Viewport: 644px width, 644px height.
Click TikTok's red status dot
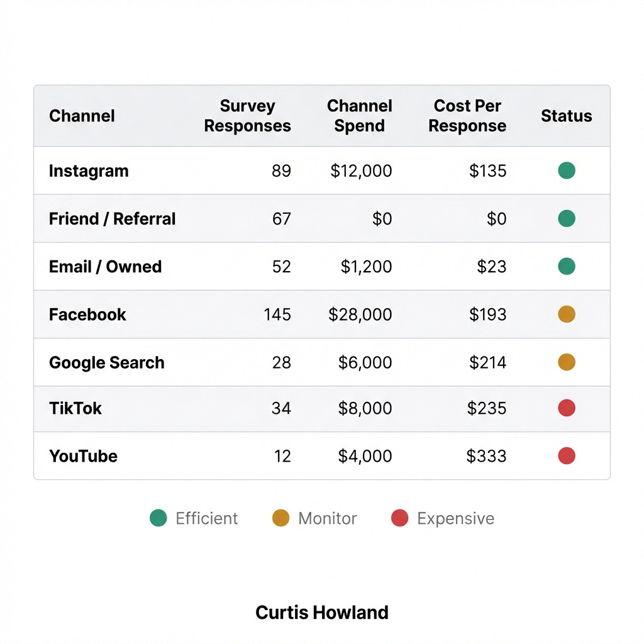click(x=567, y=408)
